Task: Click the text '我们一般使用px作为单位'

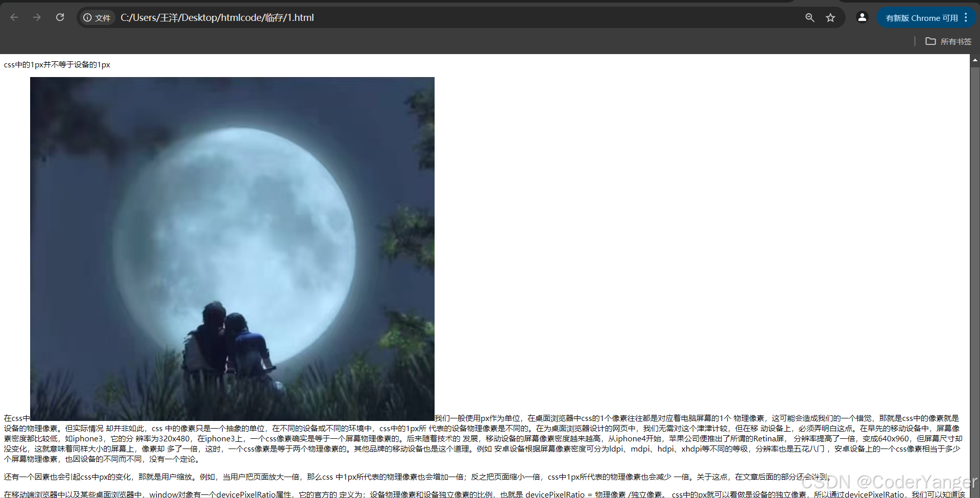Action: pyautogui.click(x=477, y=418)
